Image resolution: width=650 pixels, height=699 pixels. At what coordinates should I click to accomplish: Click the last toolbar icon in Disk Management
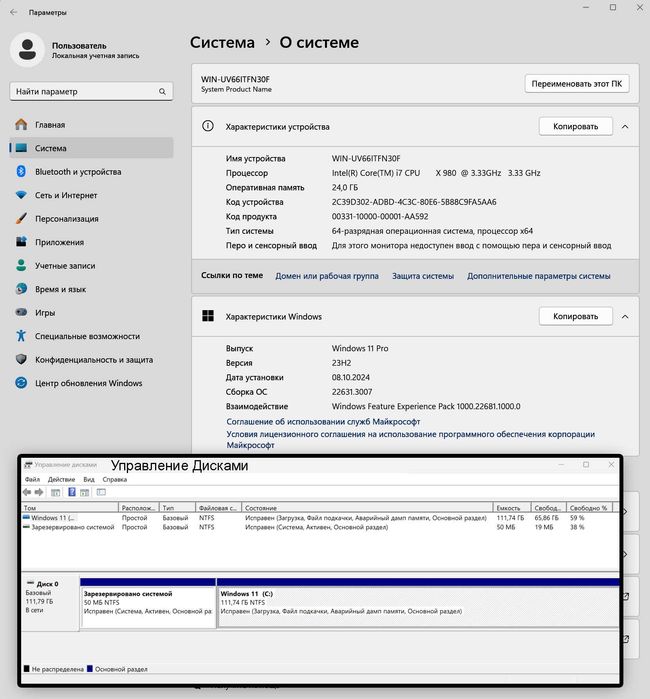pos(101,492)
